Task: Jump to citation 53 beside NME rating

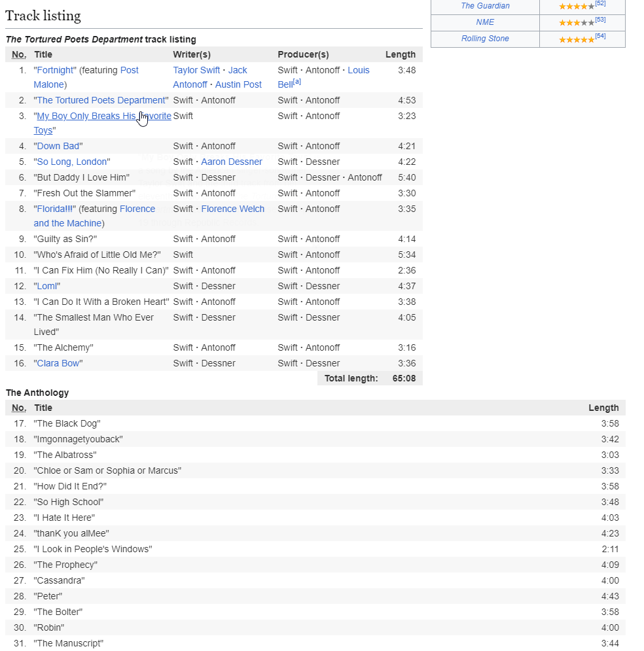Action: tap(600, 20)
